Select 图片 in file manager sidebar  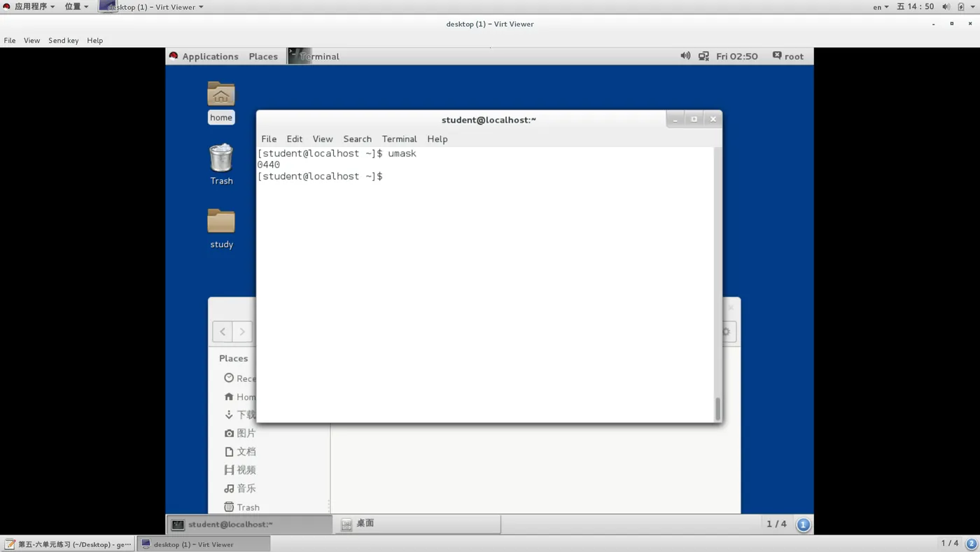click(x=240, y=433)
